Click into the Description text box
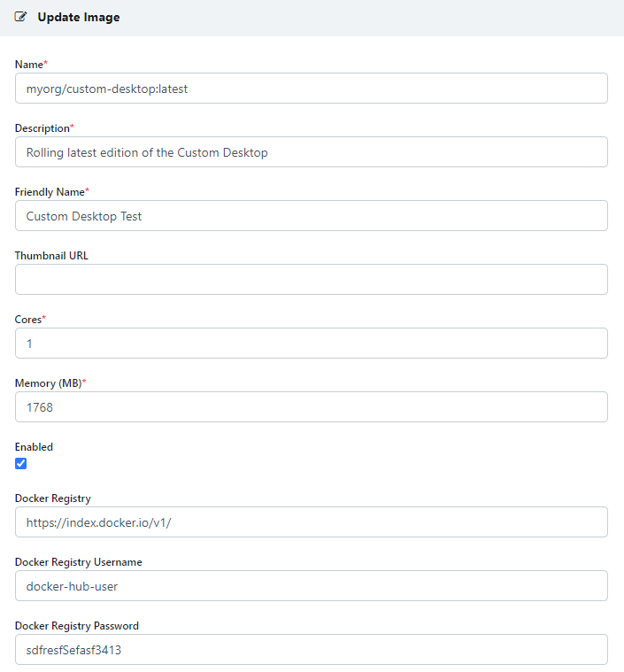624x672 pixels. click(311, 152)
